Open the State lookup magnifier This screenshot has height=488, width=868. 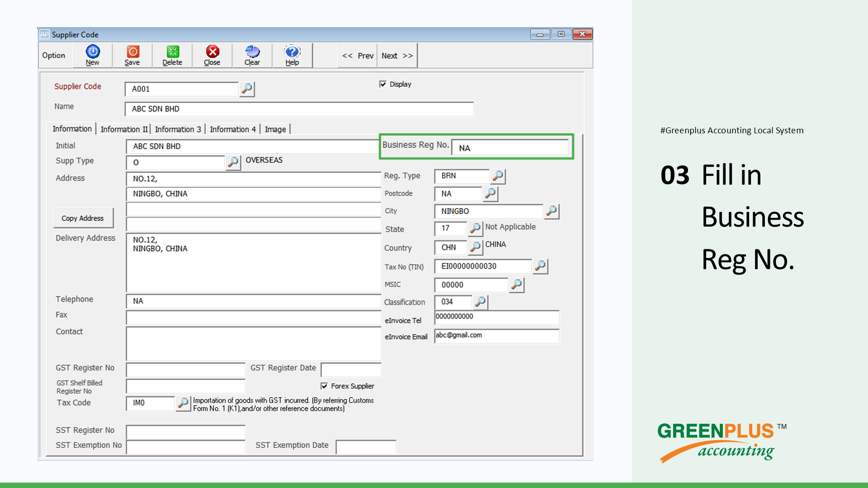[x=475, y=228]
